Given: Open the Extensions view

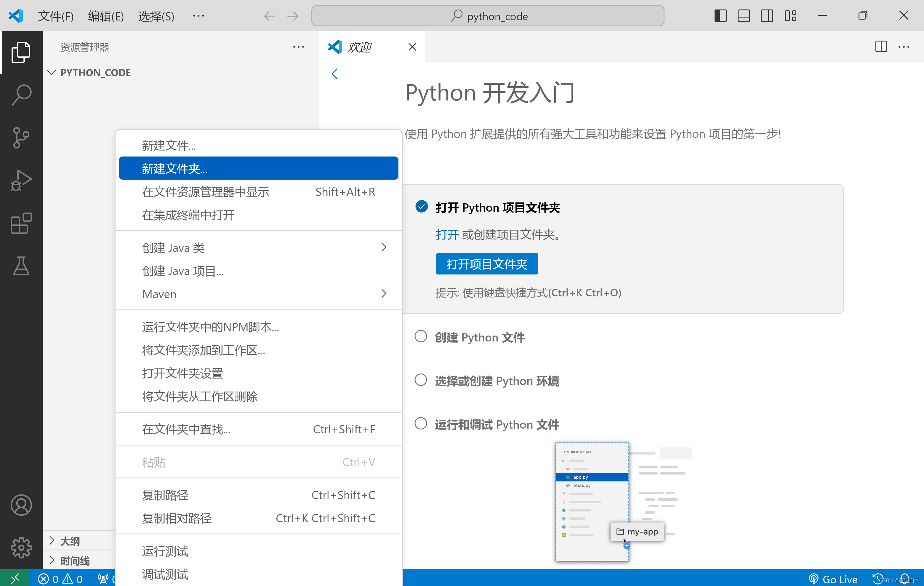Looking at the screenshot, I should (21, 223).
